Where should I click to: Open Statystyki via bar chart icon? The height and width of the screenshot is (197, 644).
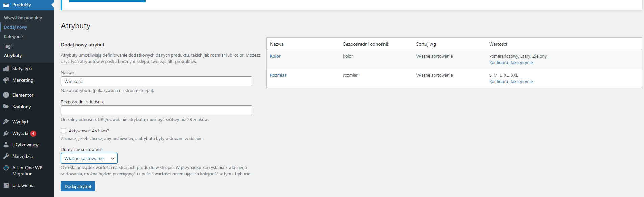click(6, 68)
